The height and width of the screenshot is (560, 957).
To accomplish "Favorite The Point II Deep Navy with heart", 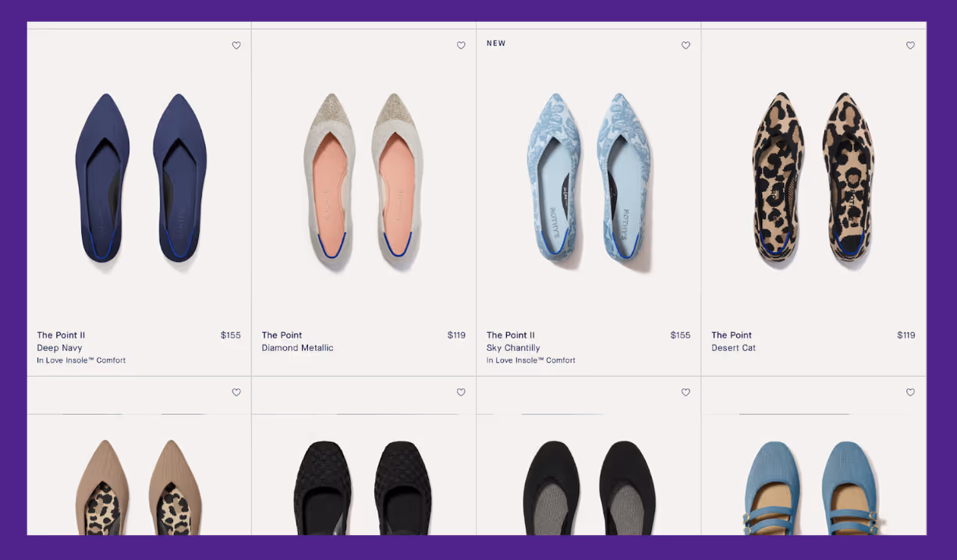I will coord(236,45).
